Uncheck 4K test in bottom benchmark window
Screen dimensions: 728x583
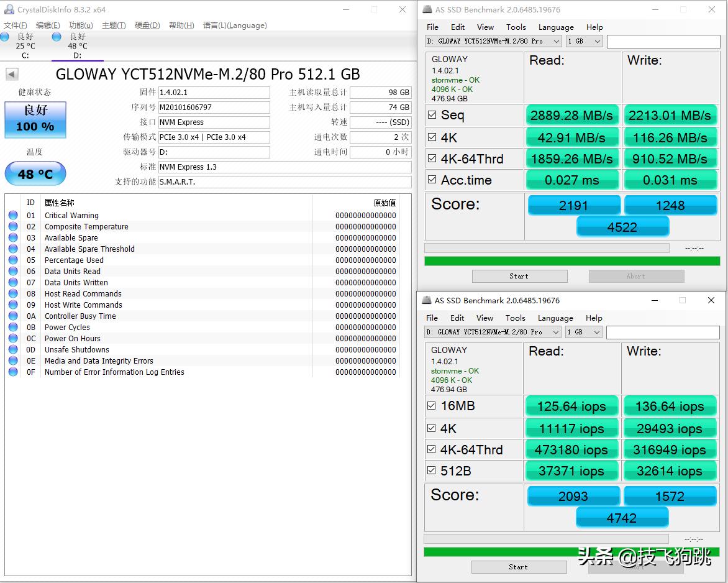coord(431,428)
